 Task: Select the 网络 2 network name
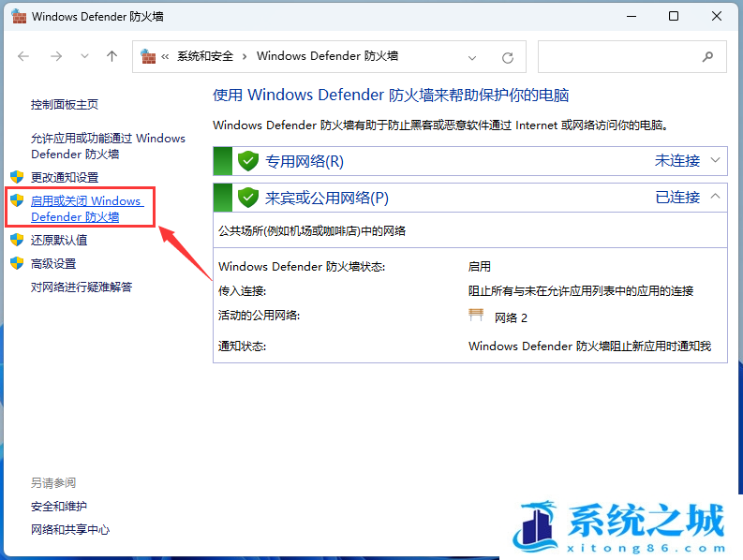[511, 317]
